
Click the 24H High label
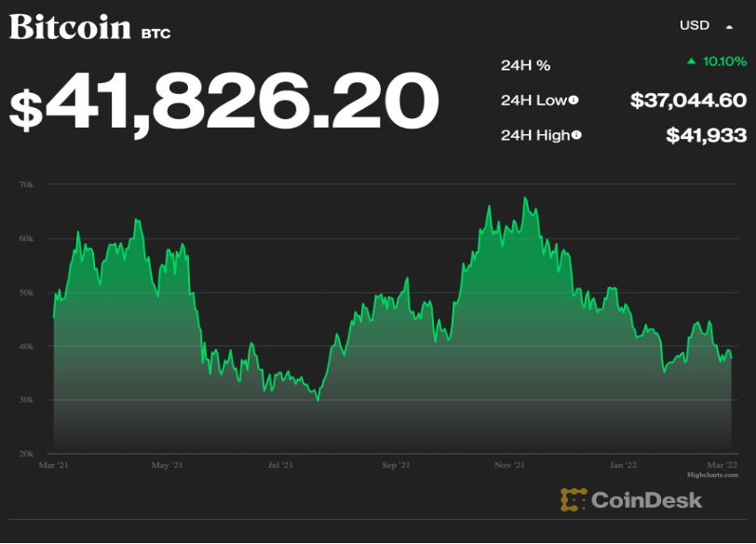pos(535,135)
